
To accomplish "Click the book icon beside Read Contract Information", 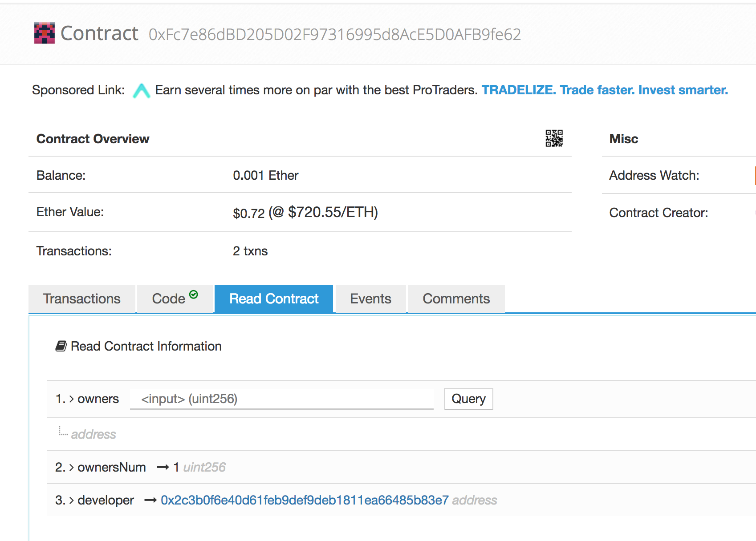I will [x=61, y=346].
